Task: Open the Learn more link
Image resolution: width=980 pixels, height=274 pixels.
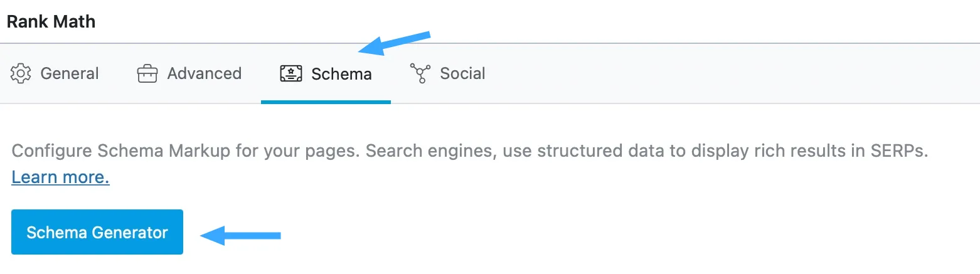Action: [61, 177]
